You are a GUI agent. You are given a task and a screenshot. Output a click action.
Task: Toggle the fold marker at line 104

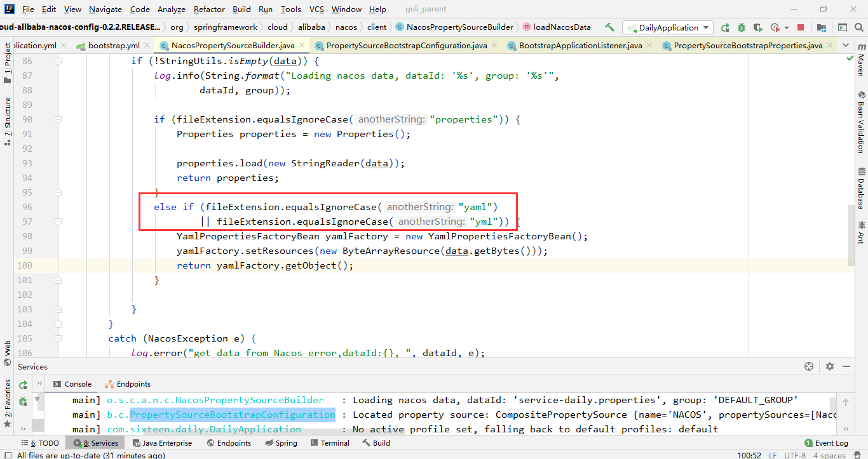coord(58,324)
